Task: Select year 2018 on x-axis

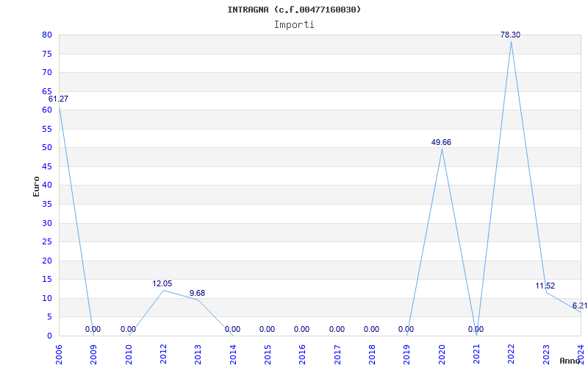Action: [372, 355]
